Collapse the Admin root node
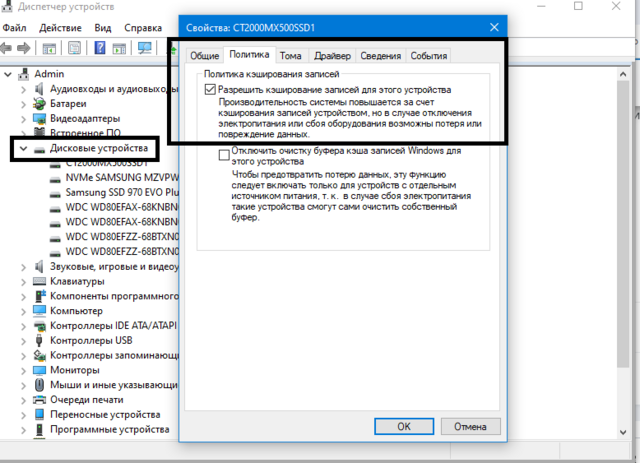The image size is (640, 463). pos(9,74)
